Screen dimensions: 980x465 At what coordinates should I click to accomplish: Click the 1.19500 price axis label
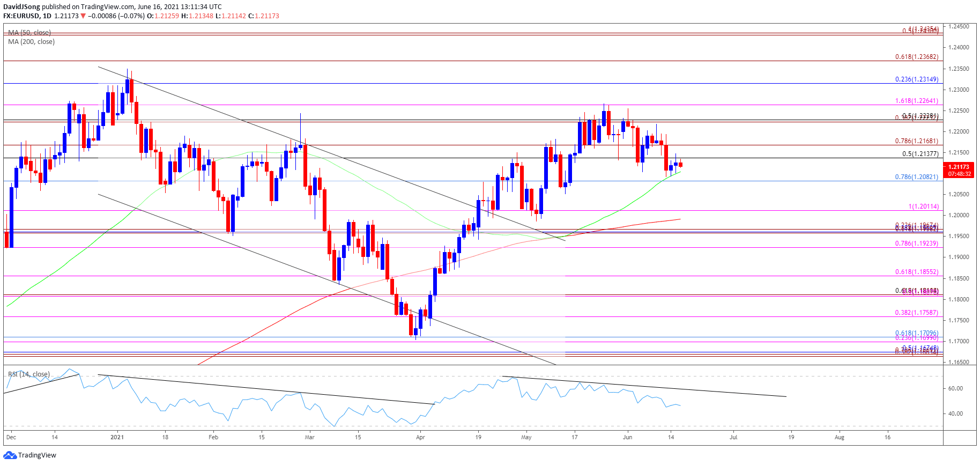pyautogui.click(x=959, y=236)
